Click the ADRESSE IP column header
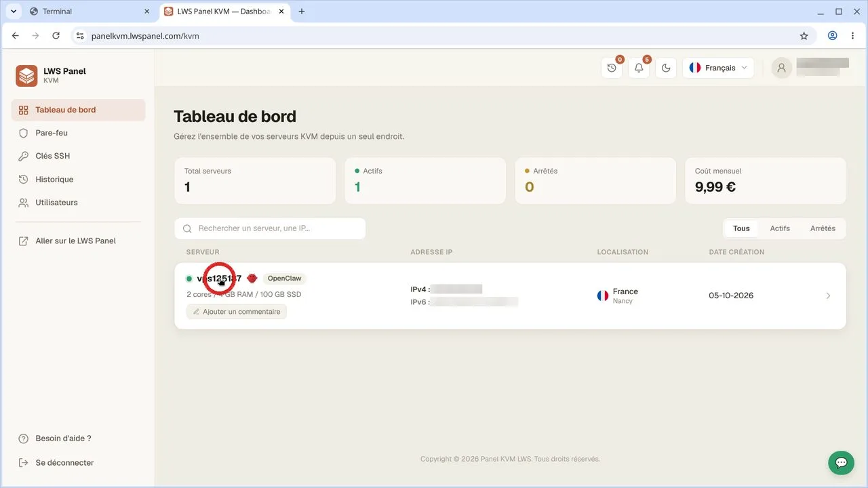868x488 pixels. click(431, 252)
